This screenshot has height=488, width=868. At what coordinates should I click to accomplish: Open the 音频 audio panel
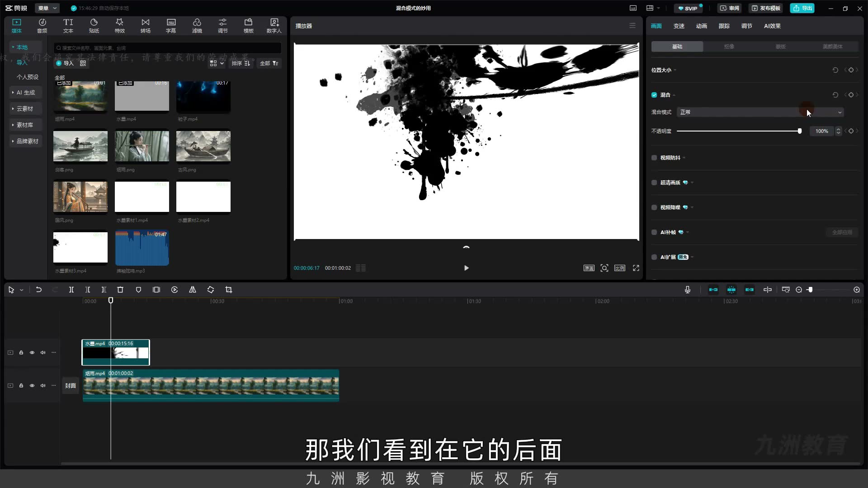click(42, 26)
